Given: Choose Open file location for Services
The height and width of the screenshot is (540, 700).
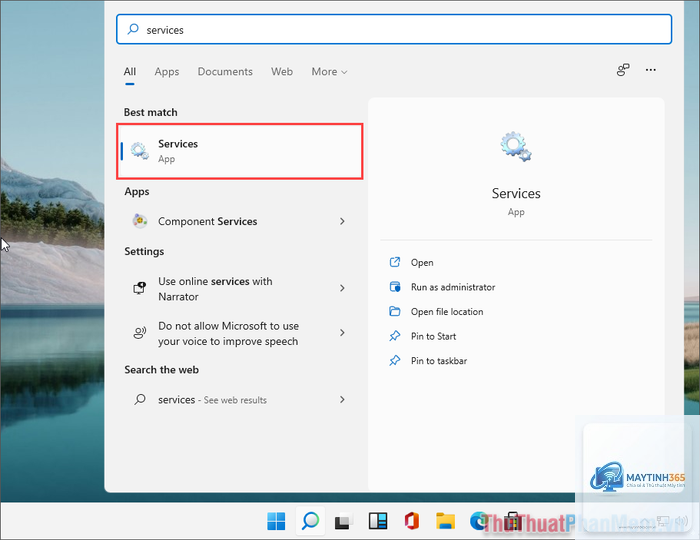Looking at the screenshot, I should pos(447,312).
